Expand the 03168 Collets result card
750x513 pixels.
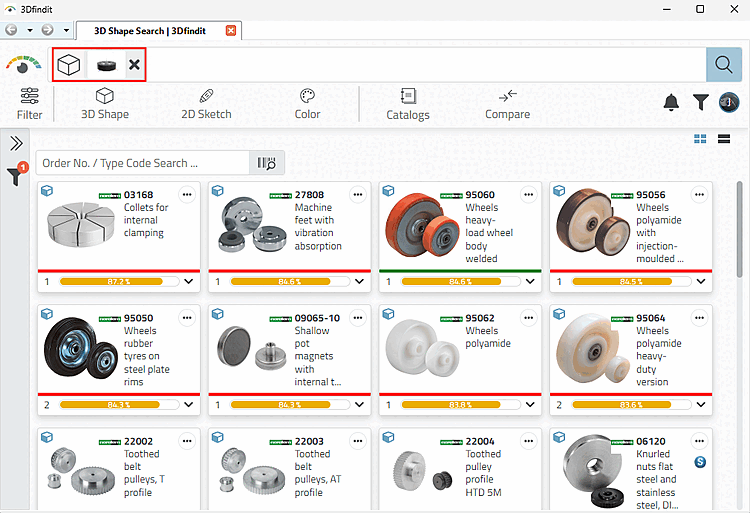point(189,282)
